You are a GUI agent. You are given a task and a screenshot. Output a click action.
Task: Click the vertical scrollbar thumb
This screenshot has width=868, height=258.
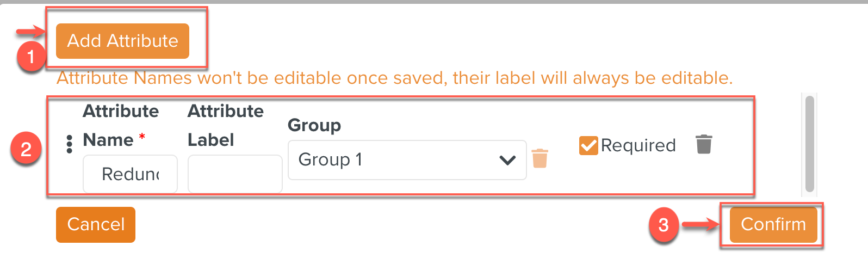coord(809,144)
